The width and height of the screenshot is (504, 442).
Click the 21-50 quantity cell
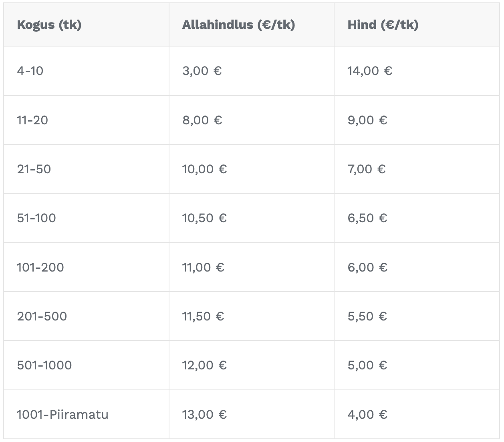(34, 169)
